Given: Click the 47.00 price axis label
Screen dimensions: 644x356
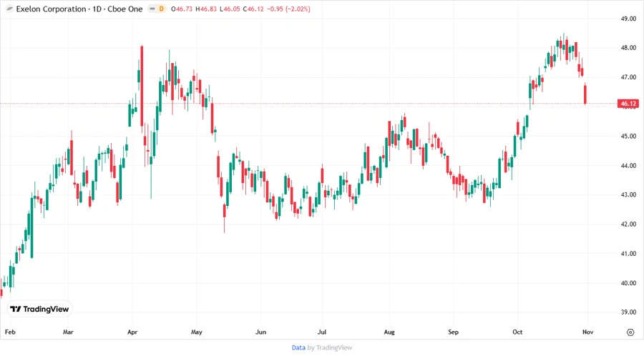Looking at the screenshot, I should tap(628, 77).
